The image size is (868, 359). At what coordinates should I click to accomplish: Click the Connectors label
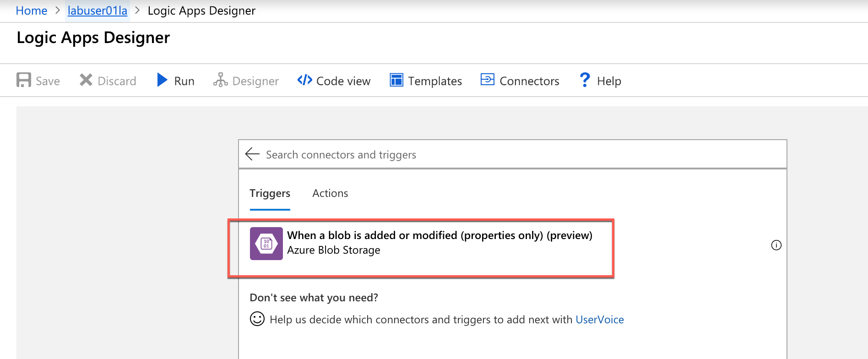[529, 81]
